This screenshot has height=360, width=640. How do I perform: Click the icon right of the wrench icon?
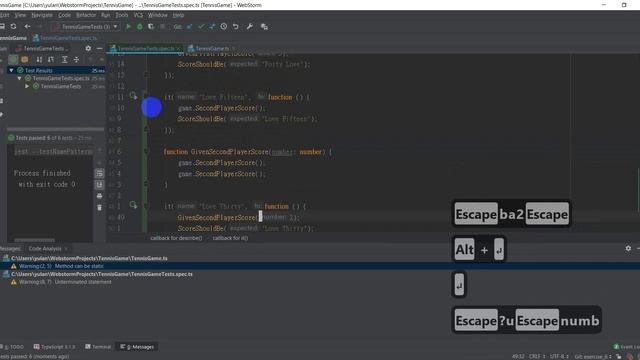coord(264,27)
